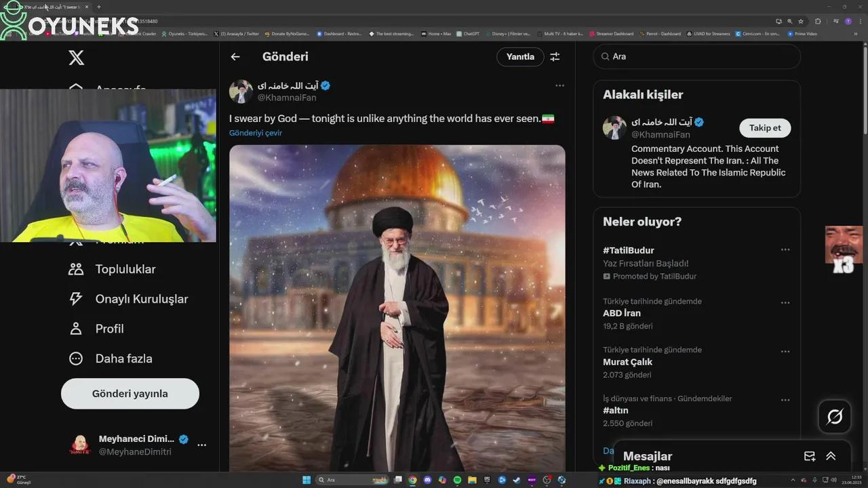Open Steam from the taskbar
This screenshot has height=488, width=868.
click(x=517, y=480)
